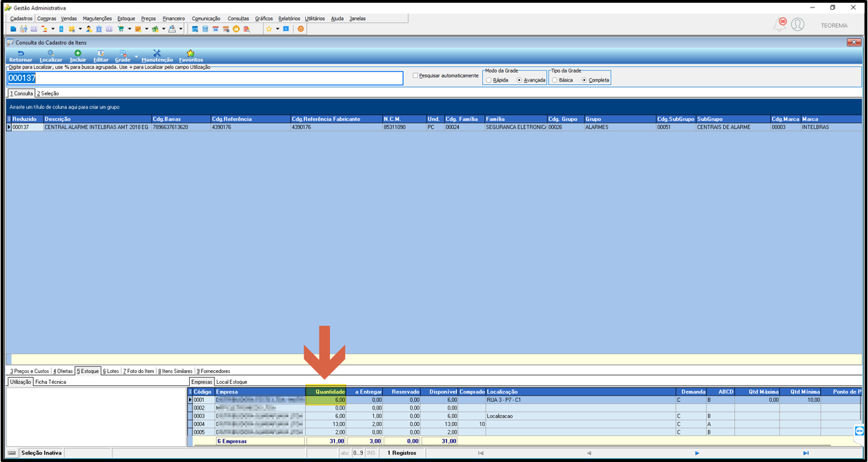Viewport: 868px width, 462px height.
Task: Open the notifications bell icon
Action: pyautogui.click(x=780, y=25)
